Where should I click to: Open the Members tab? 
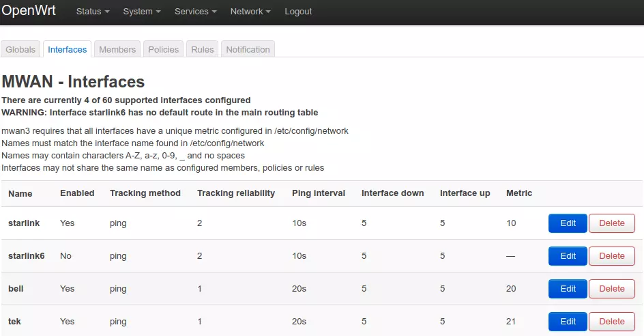tap(117, 49)
